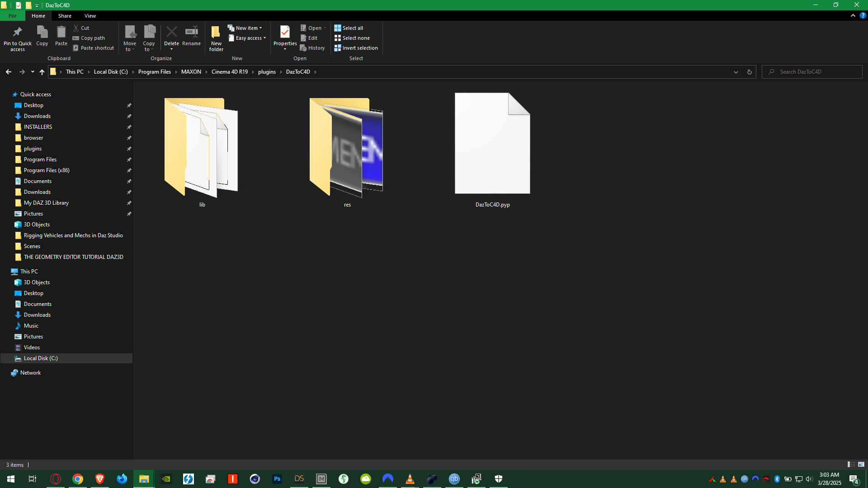Go back with the Back arrow
Viewport: 868px width, 488px height.
(9, 72)
